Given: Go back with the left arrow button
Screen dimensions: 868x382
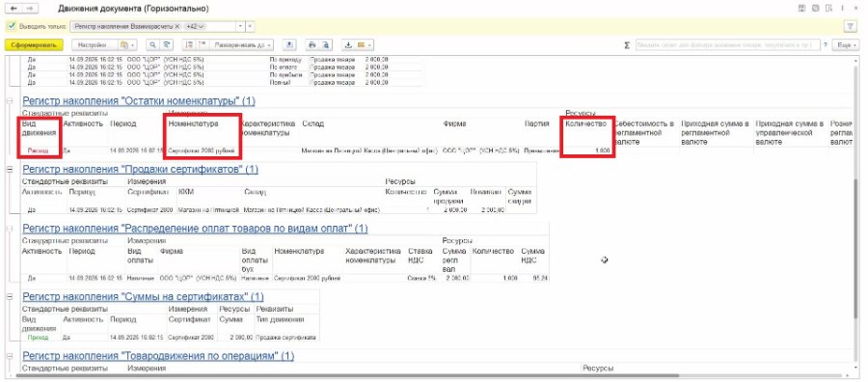Looking at the screenshot, I should click(14, 9).
